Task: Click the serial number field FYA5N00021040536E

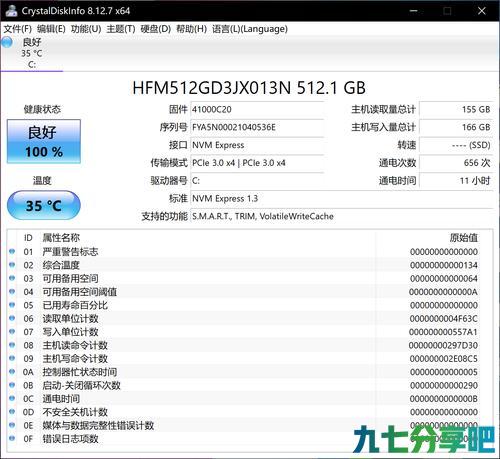Action: click(x=257, y=127)
